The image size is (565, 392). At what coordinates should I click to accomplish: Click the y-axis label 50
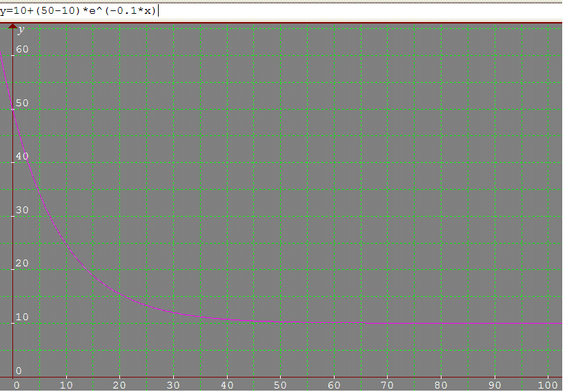point(22,103)
